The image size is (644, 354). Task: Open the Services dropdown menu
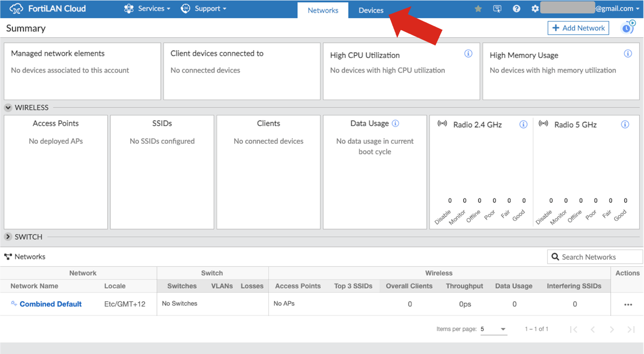[148, 9]
